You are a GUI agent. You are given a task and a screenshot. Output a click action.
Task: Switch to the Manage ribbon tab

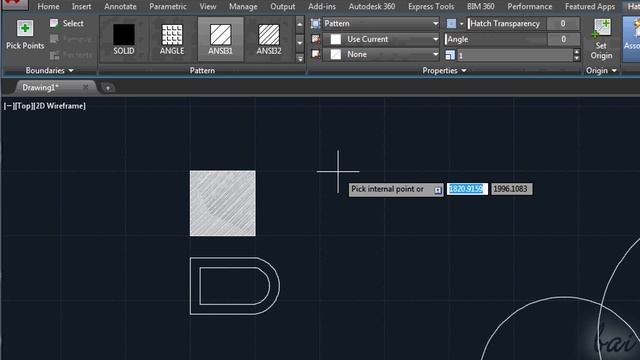tap(243, 7)
